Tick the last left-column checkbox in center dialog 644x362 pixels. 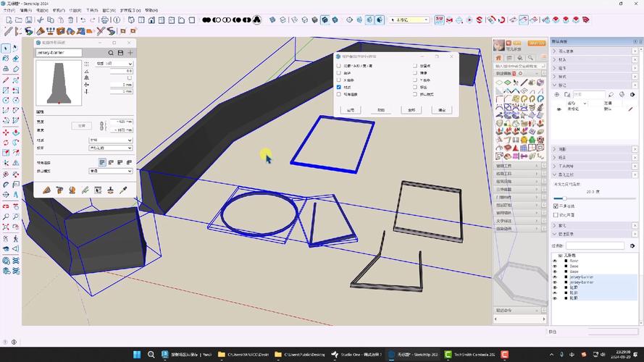pos(339,94)
